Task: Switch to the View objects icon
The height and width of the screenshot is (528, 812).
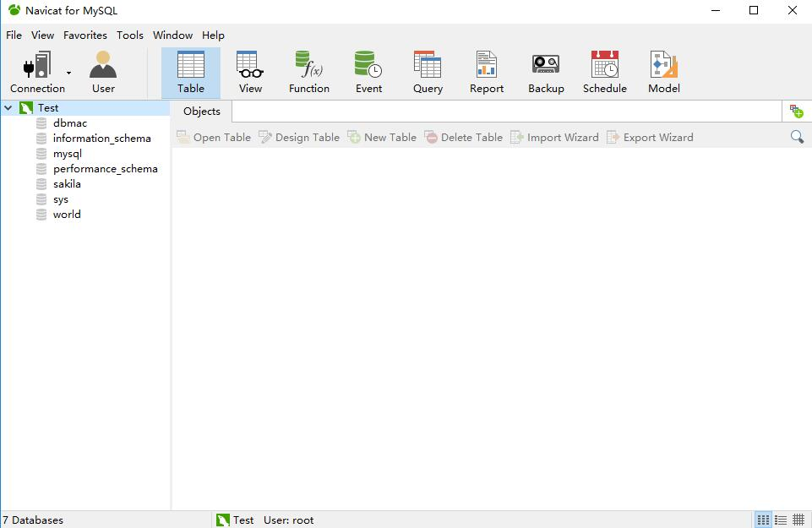Action: tap(250, 73)
